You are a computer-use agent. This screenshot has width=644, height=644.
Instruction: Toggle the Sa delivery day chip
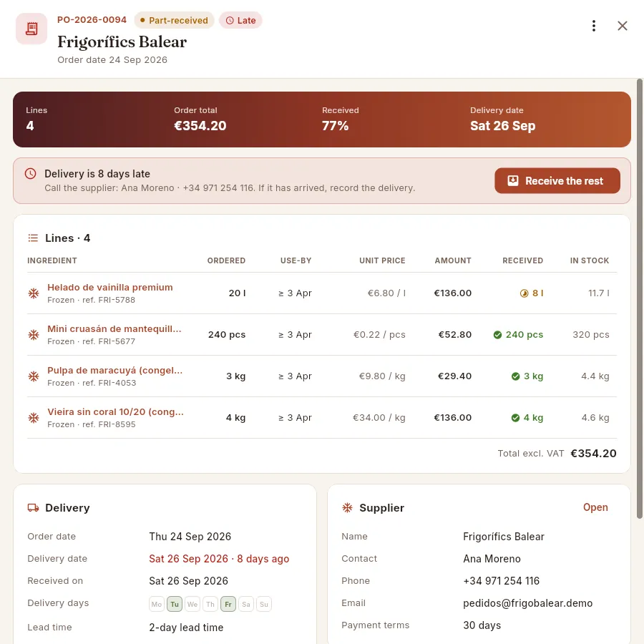coord(246,604)
